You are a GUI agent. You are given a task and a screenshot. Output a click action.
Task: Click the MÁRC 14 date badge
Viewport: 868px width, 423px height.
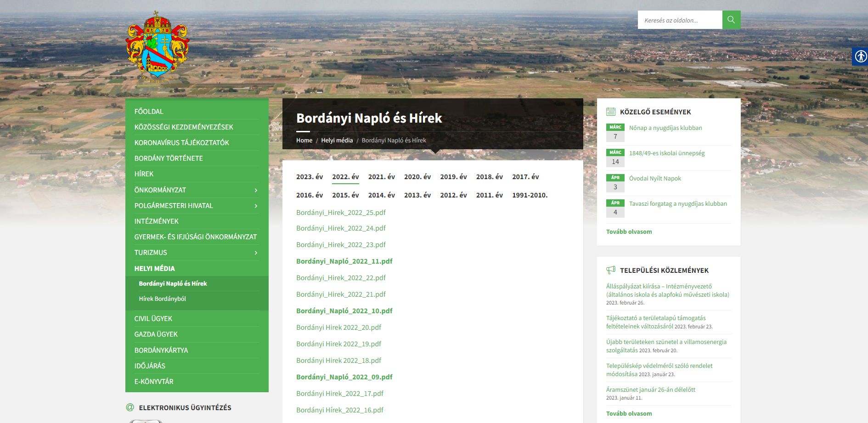pos(615,158)
